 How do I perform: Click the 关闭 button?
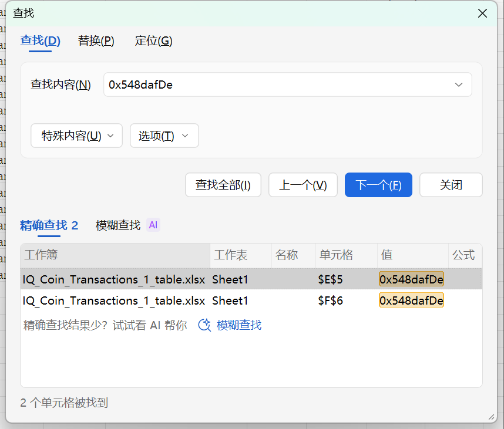coord(451,185)
